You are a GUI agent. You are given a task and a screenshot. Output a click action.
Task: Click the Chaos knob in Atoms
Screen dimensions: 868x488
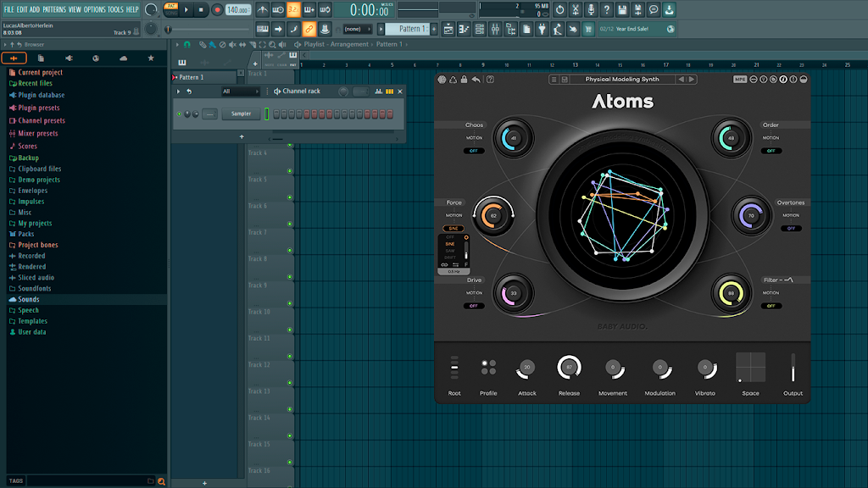513,138
